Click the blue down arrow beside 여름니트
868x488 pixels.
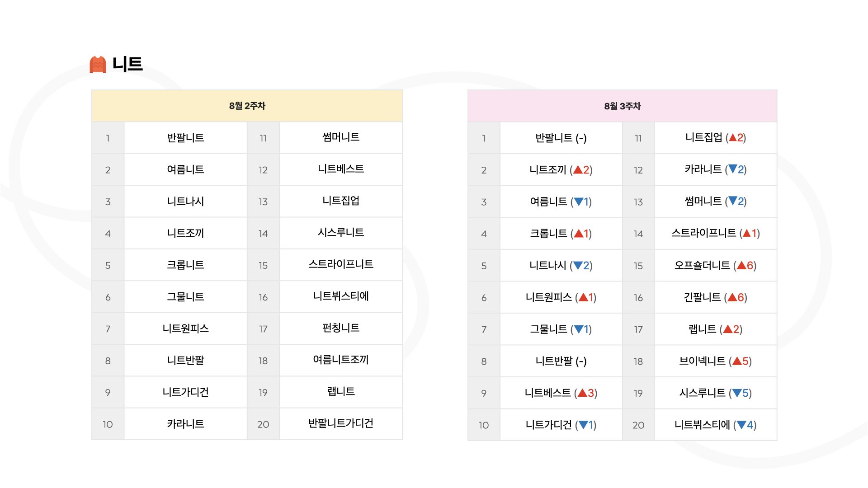coord(578,202)
